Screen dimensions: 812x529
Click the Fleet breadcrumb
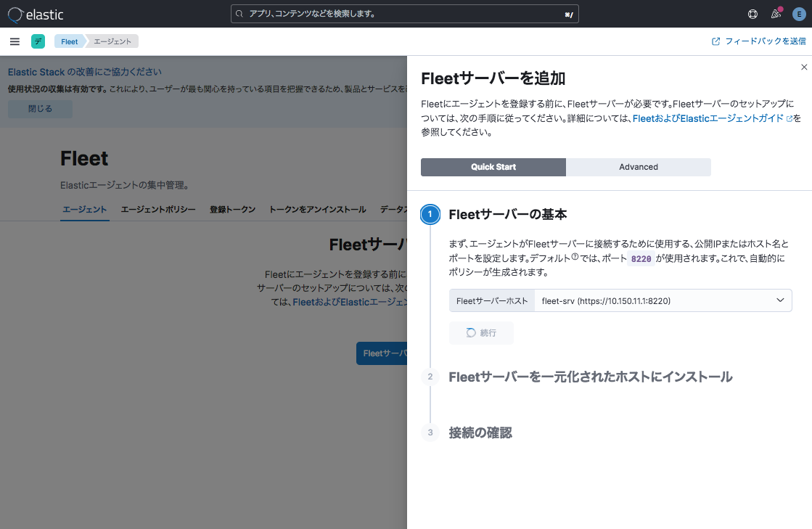pos(70,41)
